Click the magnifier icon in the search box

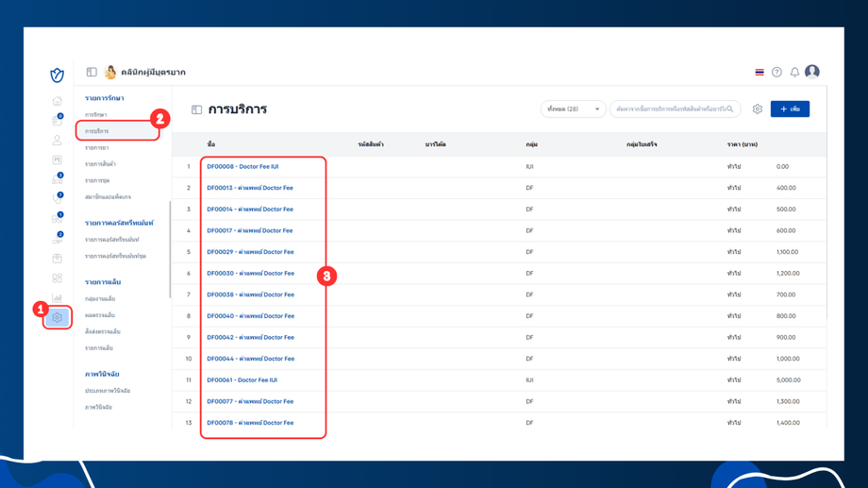(729, 109)
